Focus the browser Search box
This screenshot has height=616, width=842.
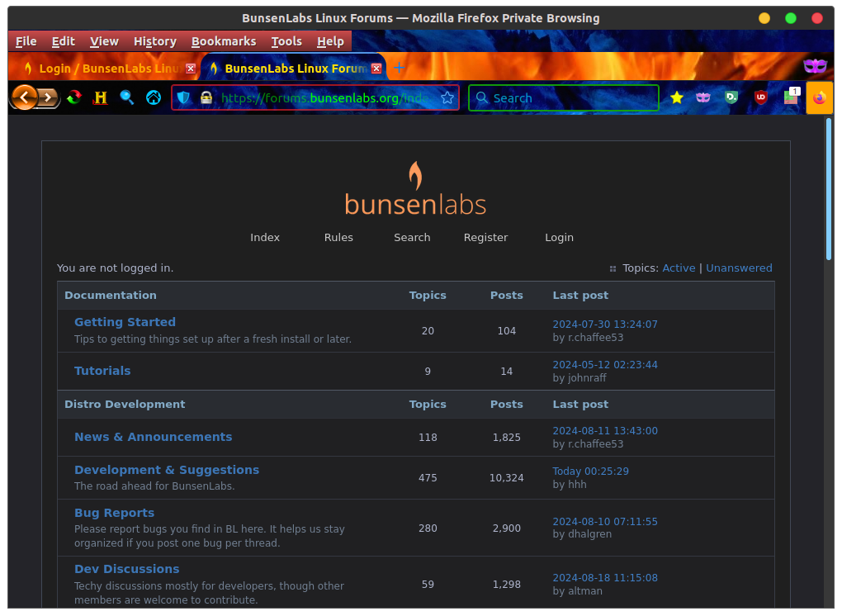pos(564,97)
